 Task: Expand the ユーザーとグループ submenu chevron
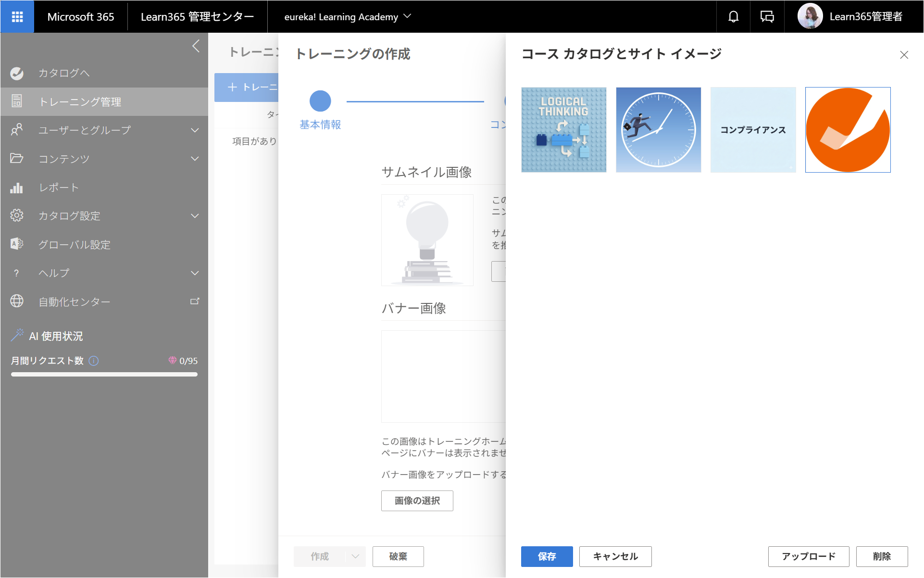click(195, 130)
